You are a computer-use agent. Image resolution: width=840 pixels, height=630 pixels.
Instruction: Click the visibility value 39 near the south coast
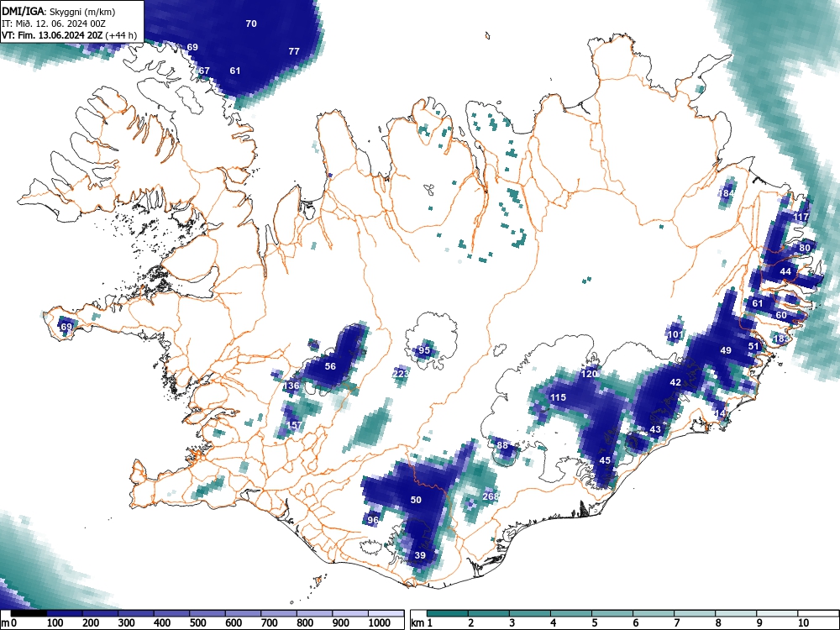click(420, 555)
